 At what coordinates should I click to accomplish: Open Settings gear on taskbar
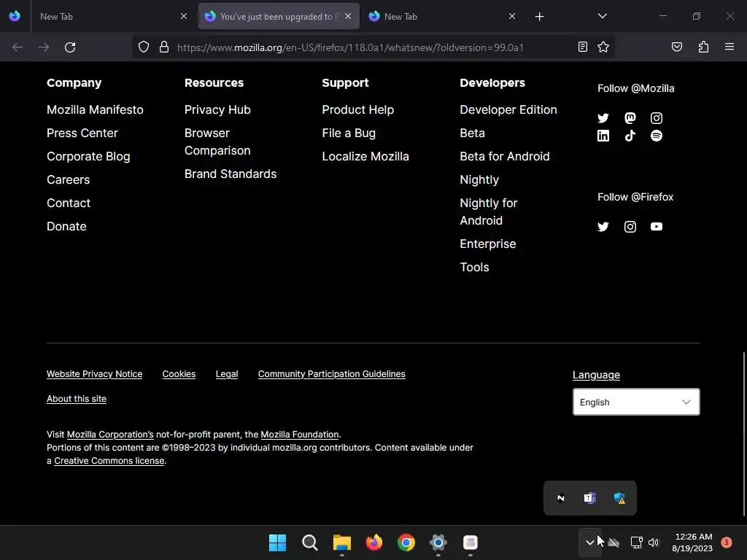tap(438, 542)
